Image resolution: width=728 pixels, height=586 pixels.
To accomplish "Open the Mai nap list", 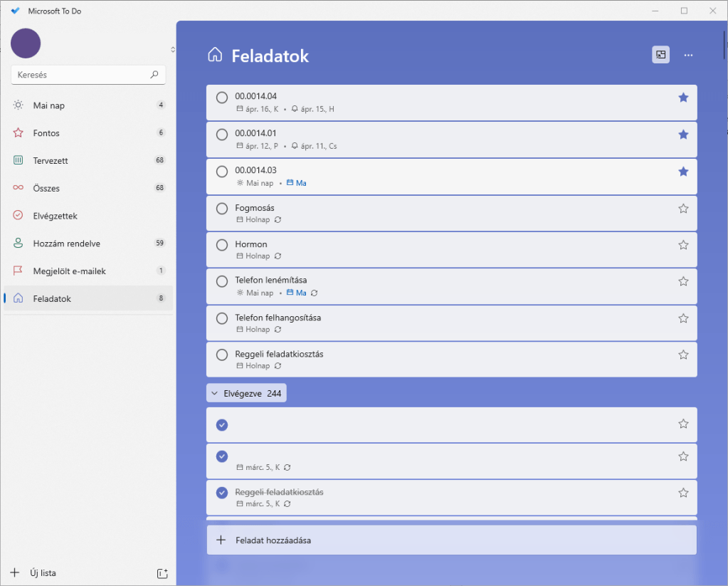I will 48,105.
